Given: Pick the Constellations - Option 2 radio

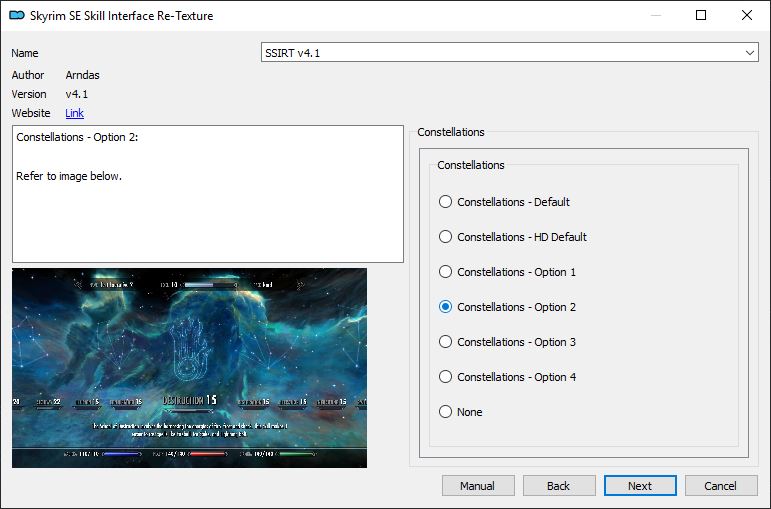Looking at the screenshot, I should (x=446, y=307).
